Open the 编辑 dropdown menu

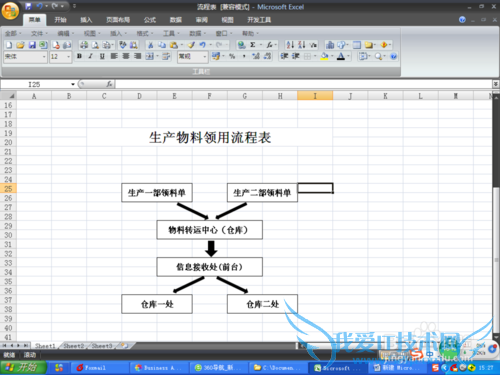tap(65, 33)
